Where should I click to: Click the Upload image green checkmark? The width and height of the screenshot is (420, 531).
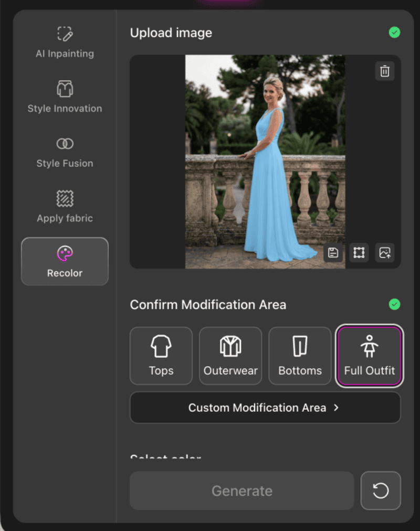[394, 33]
